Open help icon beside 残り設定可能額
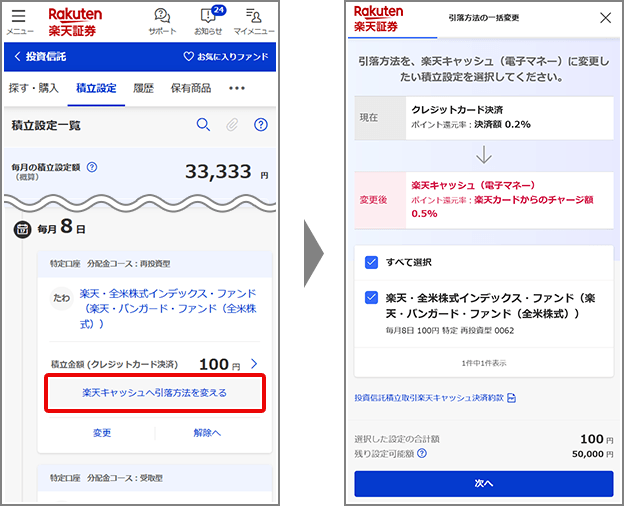The width and height of the screenshot is (624, 506). tap(422, 453)
